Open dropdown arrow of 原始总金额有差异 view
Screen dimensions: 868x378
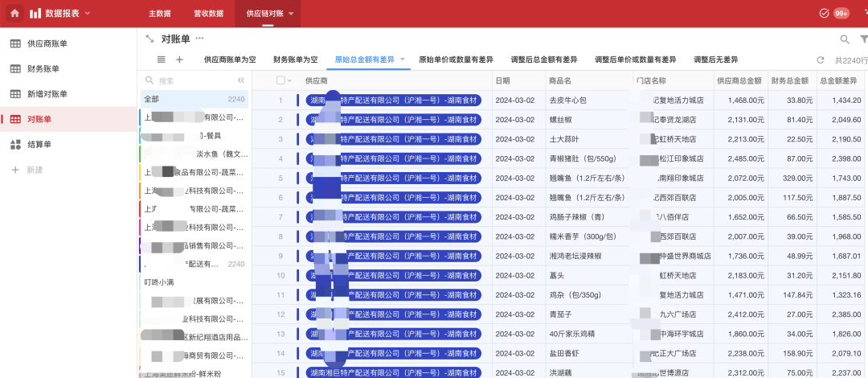[403, 60]
